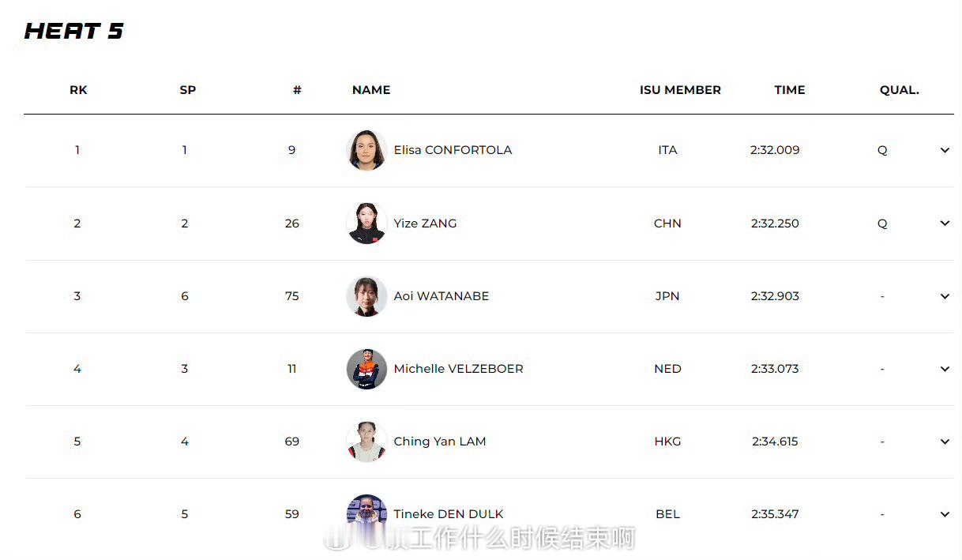Click Ching Yan Lam's athlete photo
This screenshot has height=560, width=962.
pyautogui.click(x=366, y=442)
